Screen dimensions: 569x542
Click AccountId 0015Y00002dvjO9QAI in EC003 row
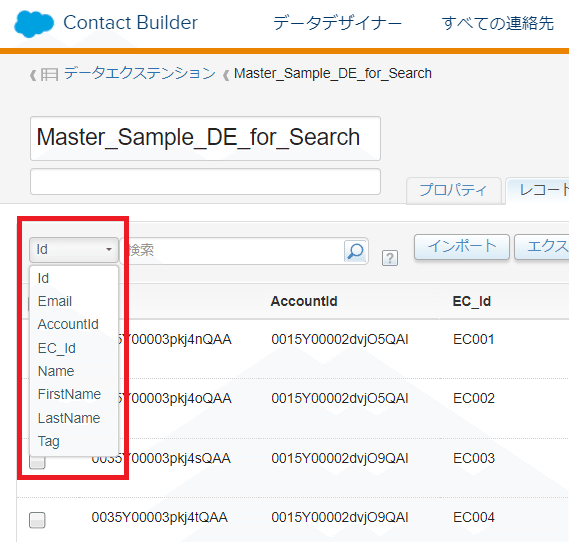340,458
